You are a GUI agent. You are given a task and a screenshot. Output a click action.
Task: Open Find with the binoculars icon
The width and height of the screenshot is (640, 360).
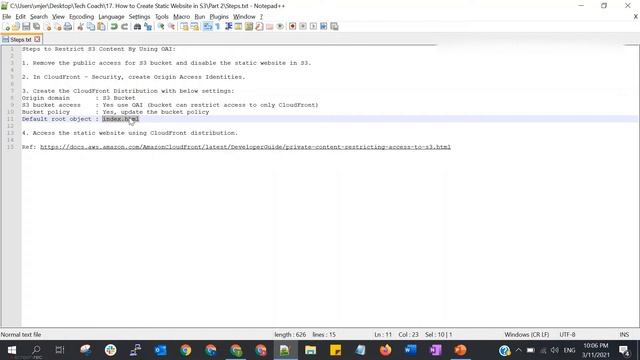click(137, 27)
